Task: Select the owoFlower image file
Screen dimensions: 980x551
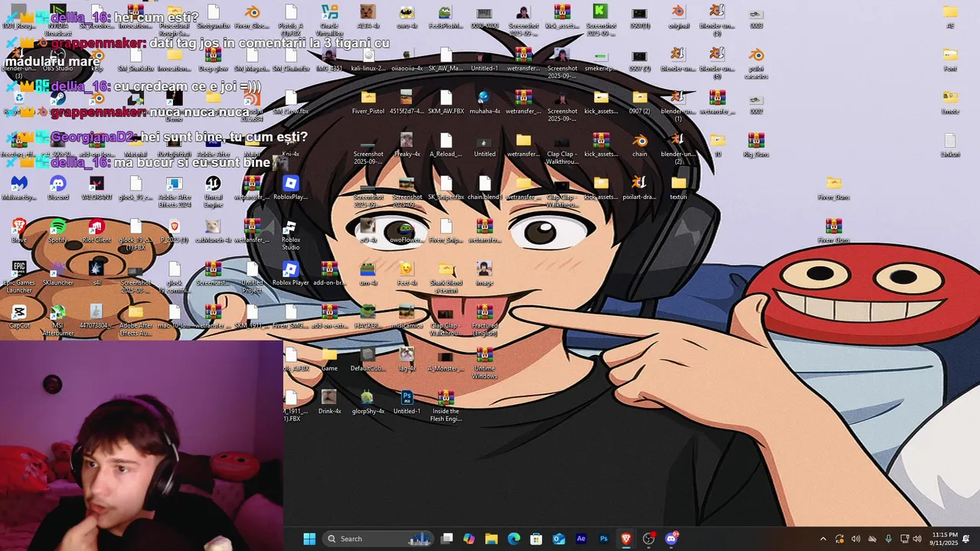Action: 407,231
